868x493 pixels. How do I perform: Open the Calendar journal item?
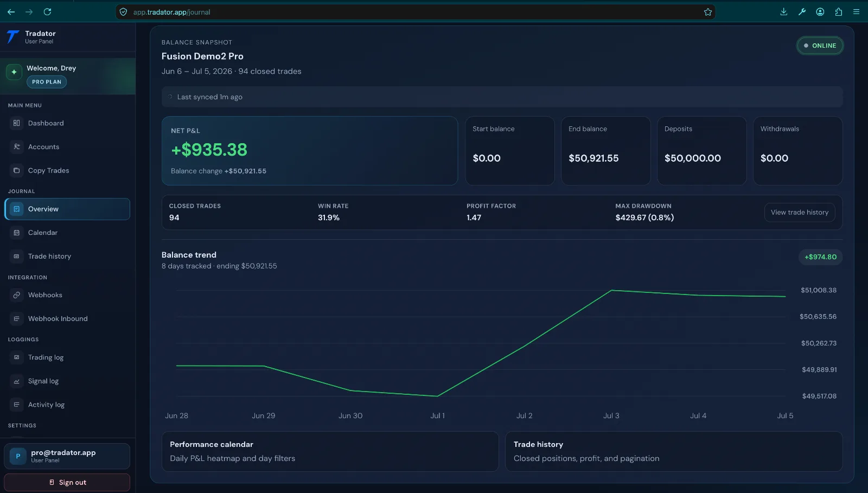coord(67,233)
